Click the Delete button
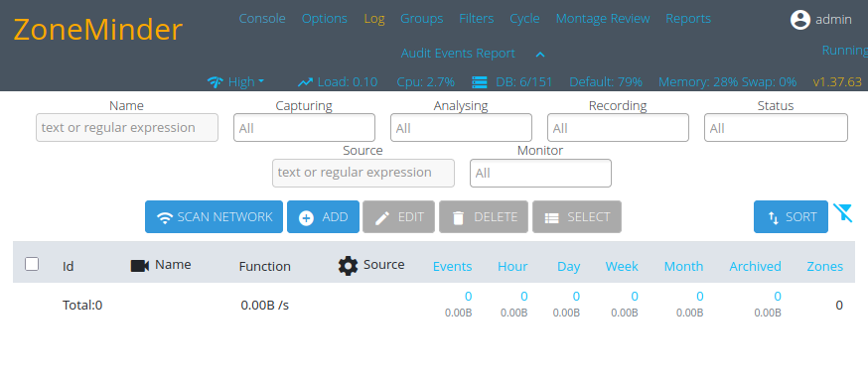 [484, 217]
